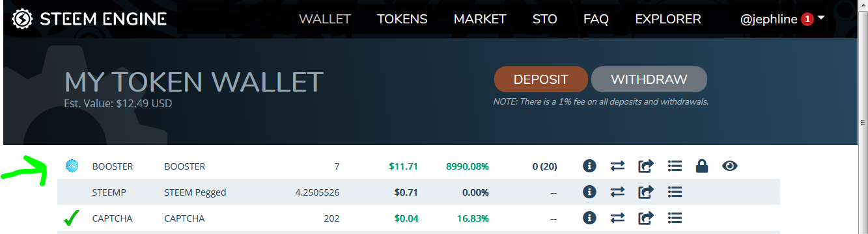Open the TOKENS menu item
The height and width of the screenshot is (234, 868).
(402, 19)
